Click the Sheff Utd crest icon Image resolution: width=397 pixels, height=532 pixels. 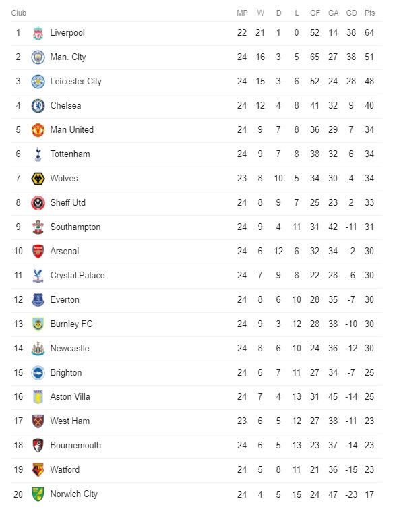(38, 203)
